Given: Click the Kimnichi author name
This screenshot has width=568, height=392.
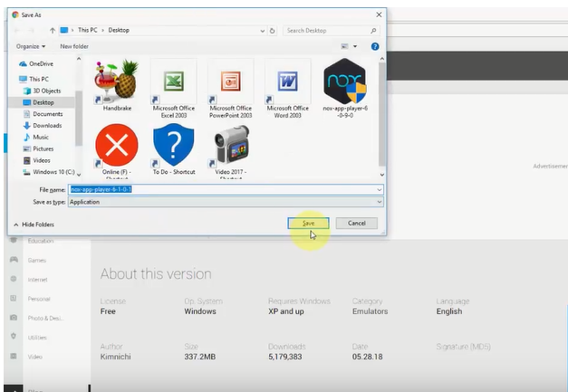Looking at the screenshot, I should tap(116, 357).
